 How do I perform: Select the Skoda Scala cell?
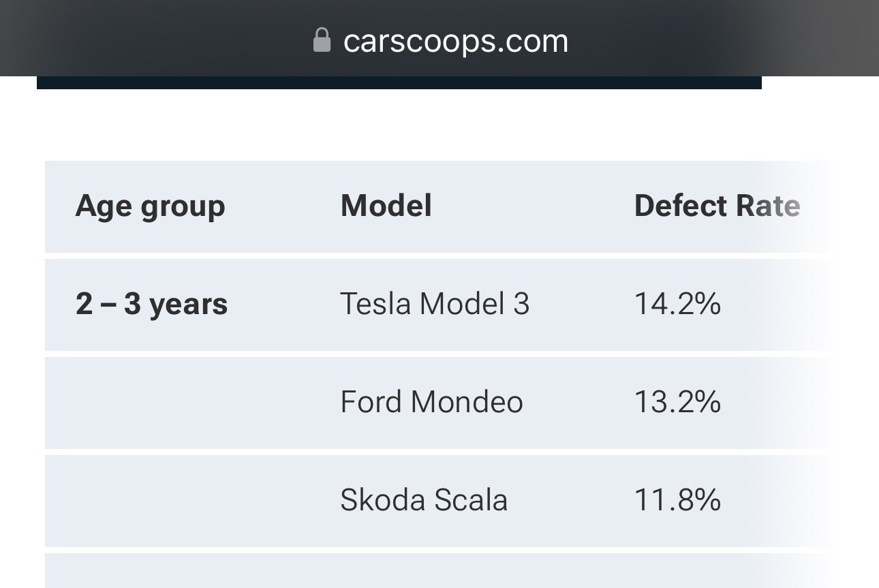[423, 500]
